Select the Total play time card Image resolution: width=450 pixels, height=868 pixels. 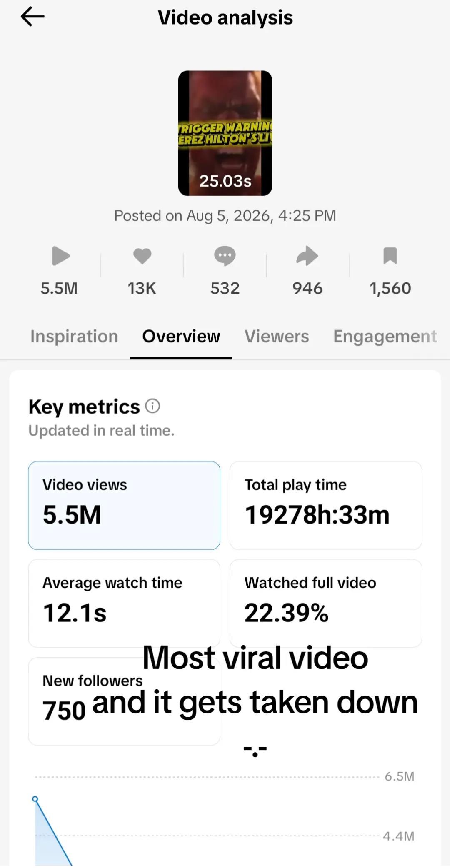pos(326,506)
